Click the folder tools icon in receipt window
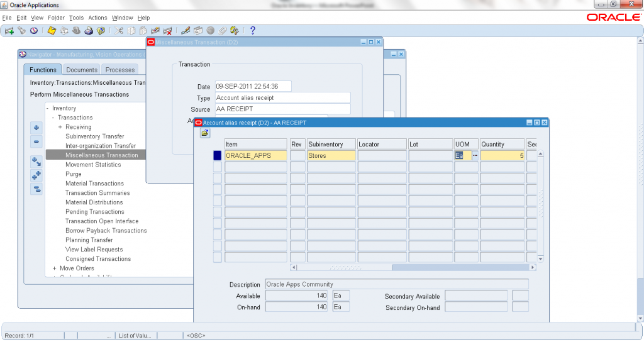 click(x=205, y=133)
